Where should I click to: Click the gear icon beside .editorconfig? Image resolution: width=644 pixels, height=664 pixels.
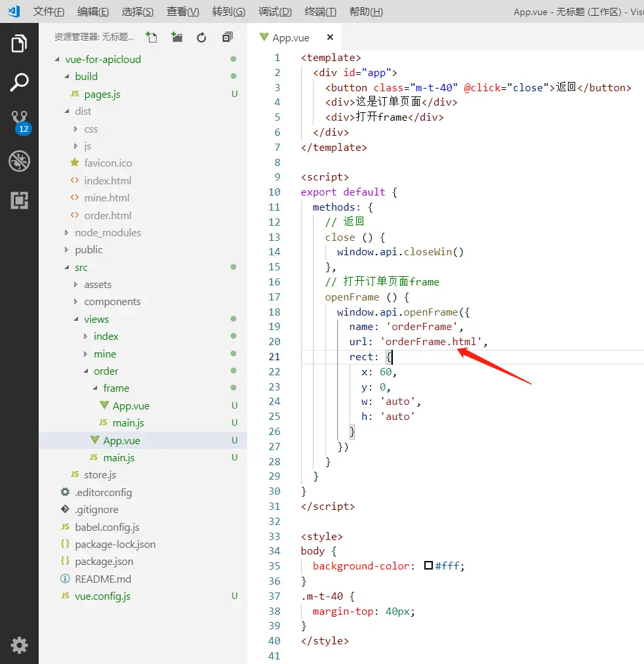point(65,491)
